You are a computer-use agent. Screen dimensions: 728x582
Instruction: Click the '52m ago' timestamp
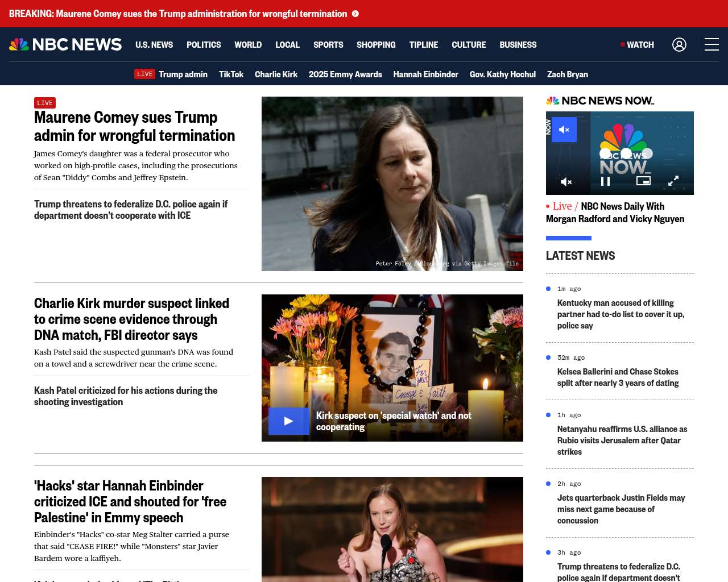click(x=571, y=357)
